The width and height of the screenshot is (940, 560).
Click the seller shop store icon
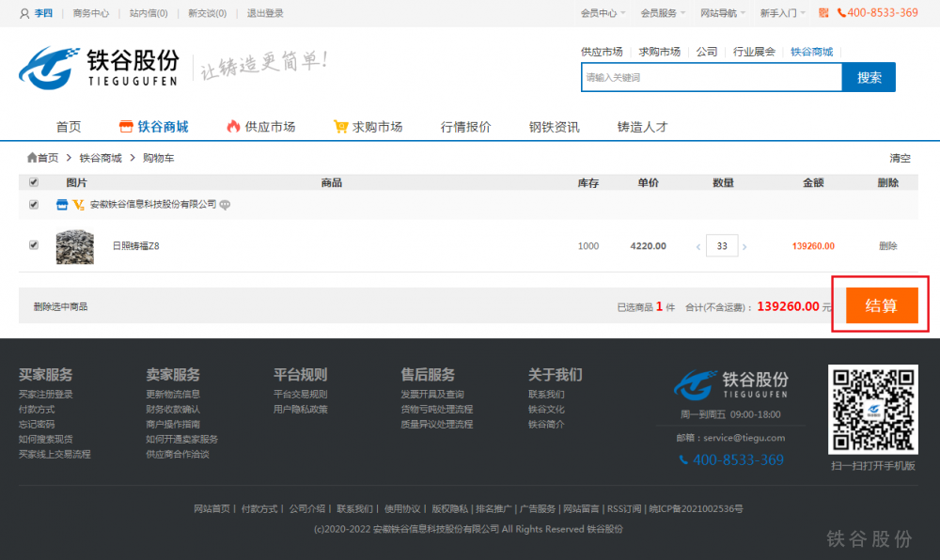pyautogui.click(x=62, y=205)
